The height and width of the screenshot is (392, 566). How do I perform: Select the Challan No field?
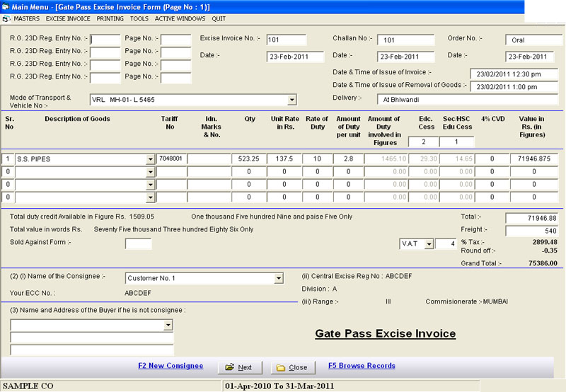point(405,40)
